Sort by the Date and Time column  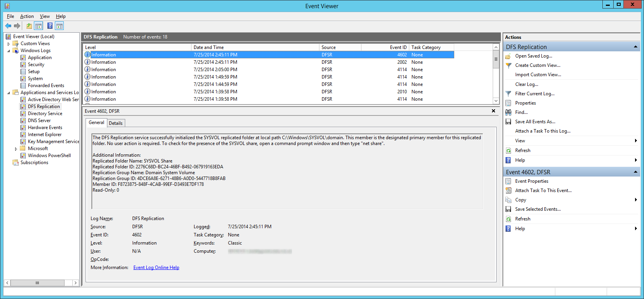pyautogui.click(x=255, y=47)
